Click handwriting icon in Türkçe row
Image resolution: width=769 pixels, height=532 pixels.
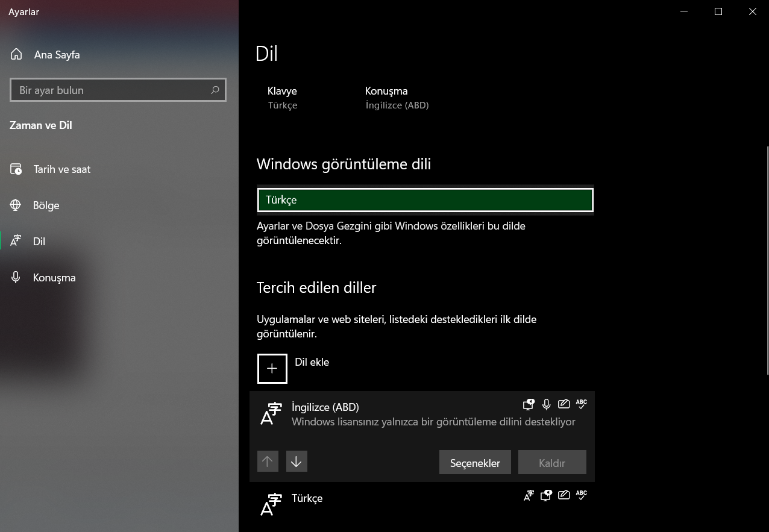[x=563, y=495]
